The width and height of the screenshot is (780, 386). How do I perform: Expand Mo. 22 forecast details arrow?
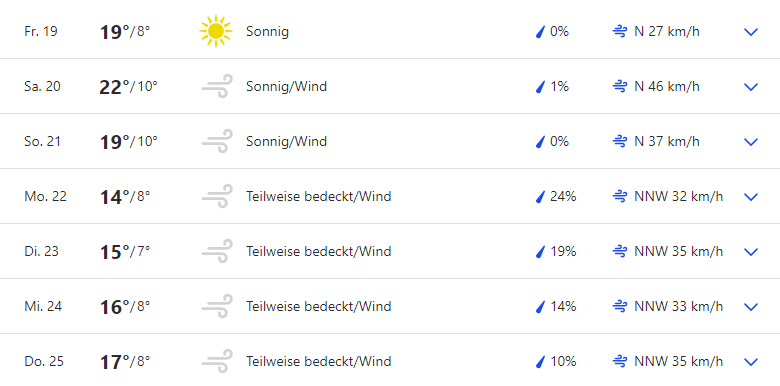tap(750, 197)
